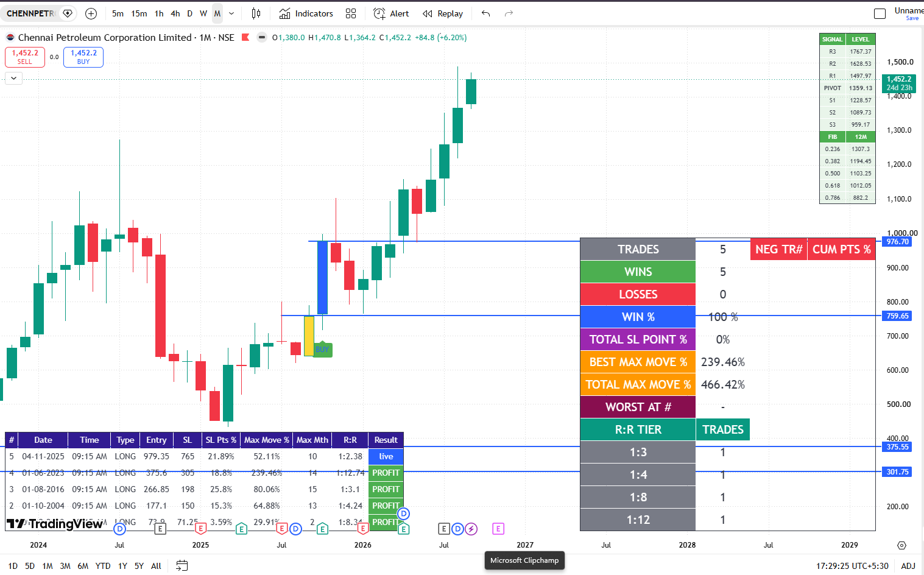The image size is (924, 575).
Task: Click the red flag next to NSE
Action: pyautogui.click(x=245, y=37)
